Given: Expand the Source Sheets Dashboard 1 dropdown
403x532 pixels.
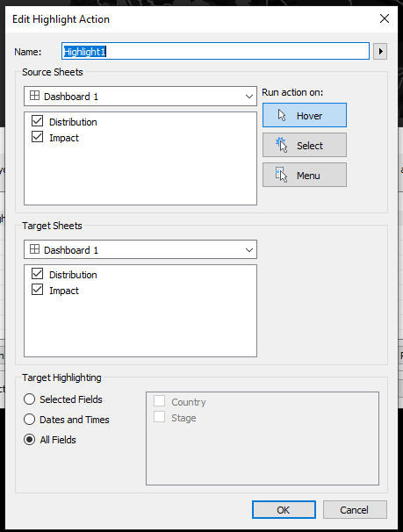Looking at the screenshot, I should [140, 97].
